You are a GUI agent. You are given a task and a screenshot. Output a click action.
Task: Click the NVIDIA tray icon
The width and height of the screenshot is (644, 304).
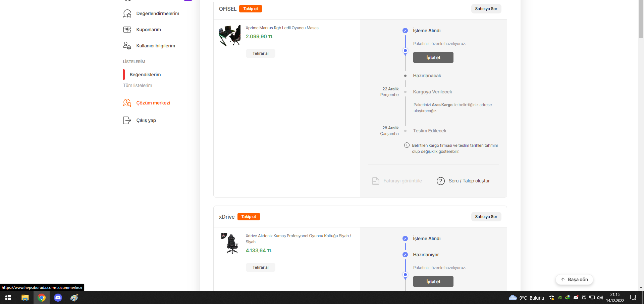560,298
